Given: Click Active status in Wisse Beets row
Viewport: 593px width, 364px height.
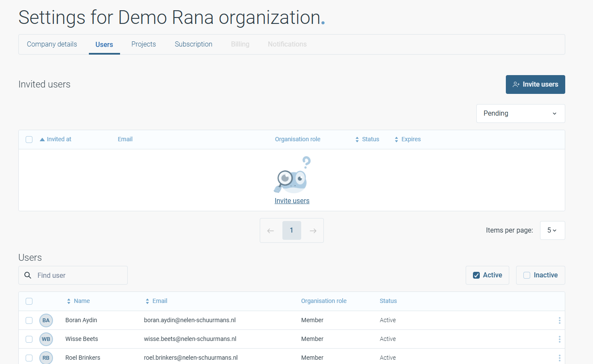Looking at the screenshot, I should 388,339.
